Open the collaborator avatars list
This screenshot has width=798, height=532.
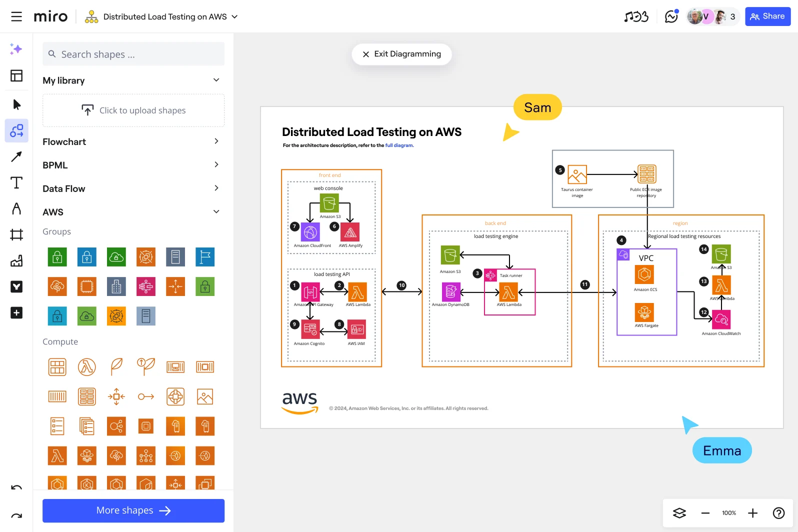pyautogui.click(x=712, y=16)
